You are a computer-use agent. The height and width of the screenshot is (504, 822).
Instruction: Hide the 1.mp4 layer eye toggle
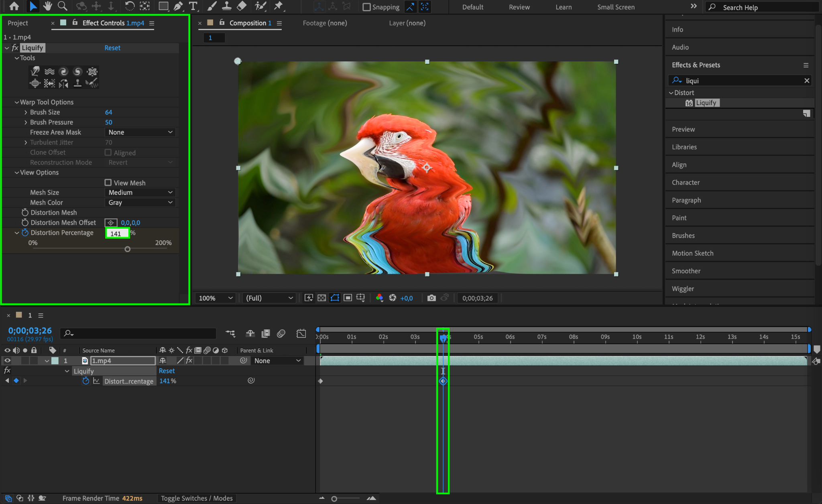click(x=7, y=360)
